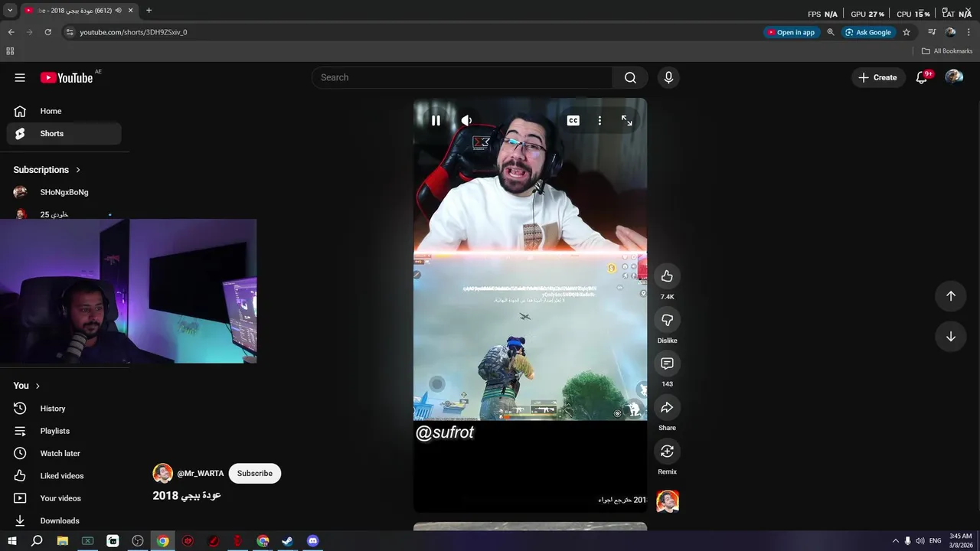Open the Windows Start menu

(11, 541)
